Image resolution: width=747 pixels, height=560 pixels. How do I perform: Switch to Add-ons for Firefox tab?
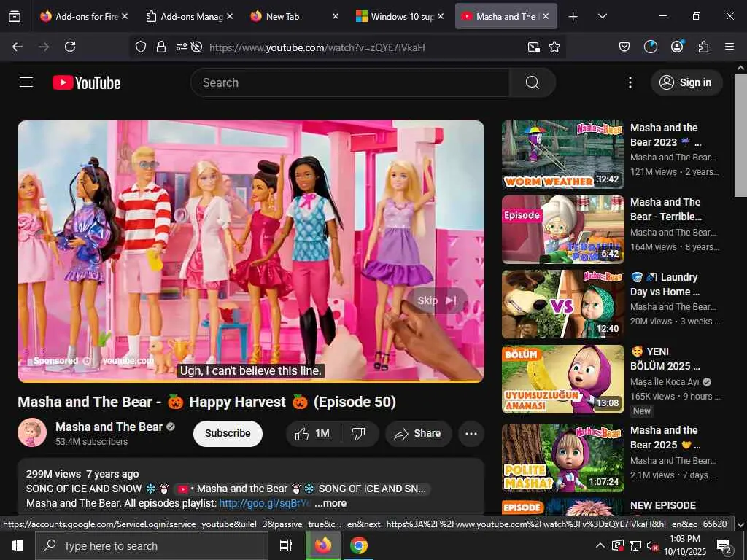(85, 16)
